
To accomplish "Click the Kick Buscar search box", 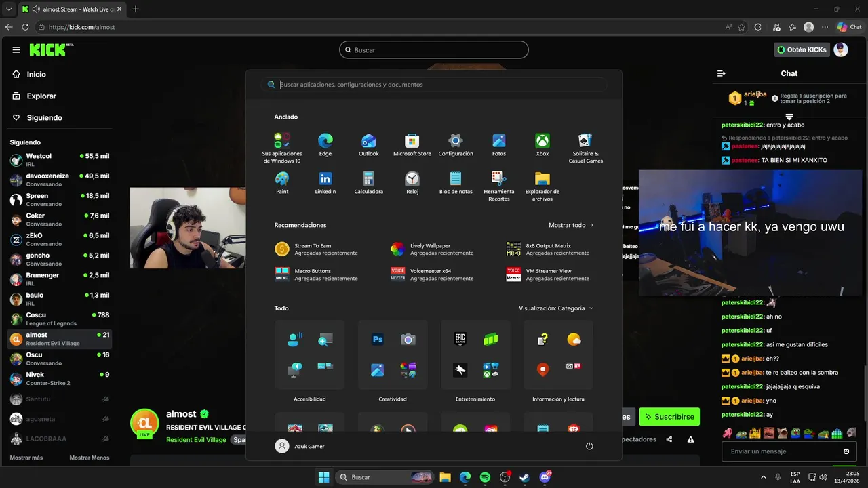I will (x=434, y=49).
